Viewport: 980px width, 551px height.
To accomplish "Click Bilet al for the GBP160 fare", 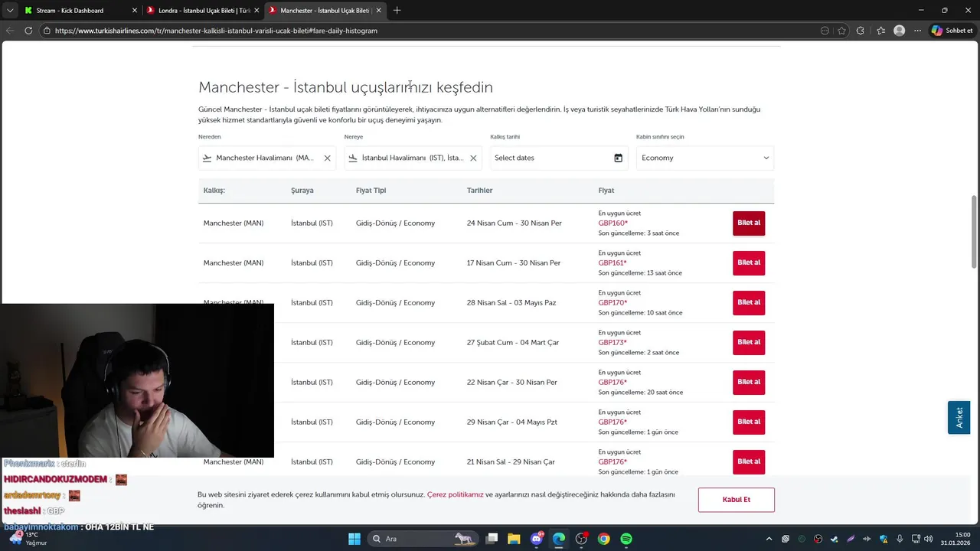I will tap(749, 223).
